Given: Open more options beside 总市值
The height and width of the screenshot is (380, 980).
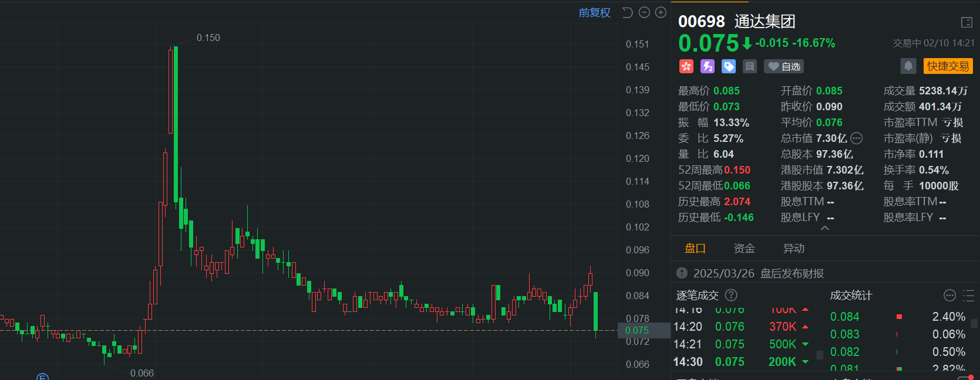Looking at the screenshot, I should pos(857,138).
